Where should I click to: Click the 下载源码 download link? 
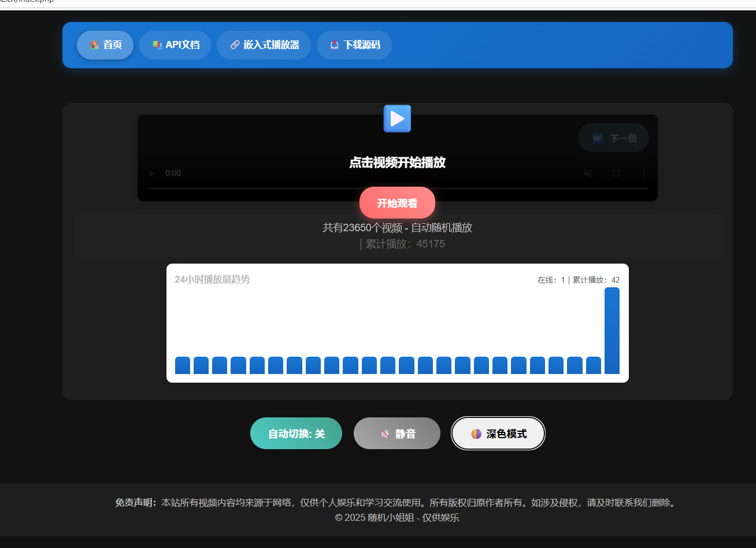click(354, 45)
